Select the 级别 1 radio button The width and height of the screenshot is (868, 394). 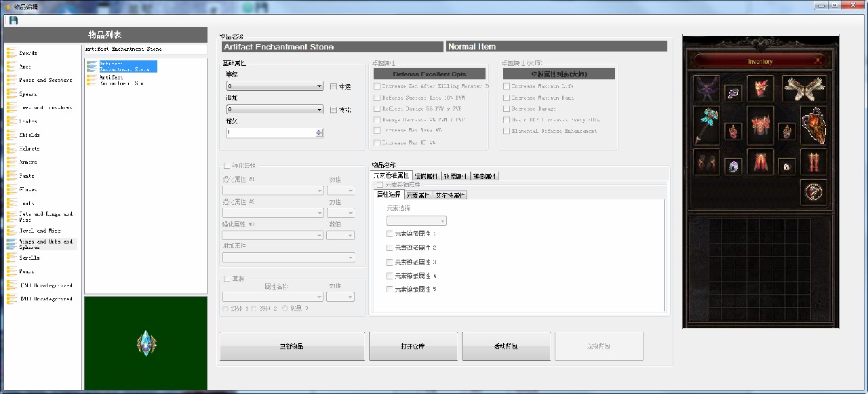(x=226, y=309)
